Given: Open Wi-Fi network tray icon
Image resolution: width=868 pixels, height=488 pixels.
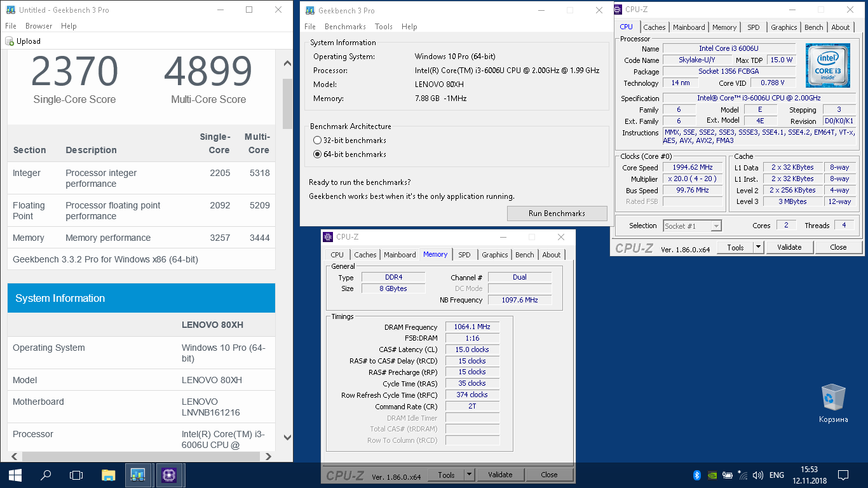Looking at the screenshot, I should [x=743, y=475].
